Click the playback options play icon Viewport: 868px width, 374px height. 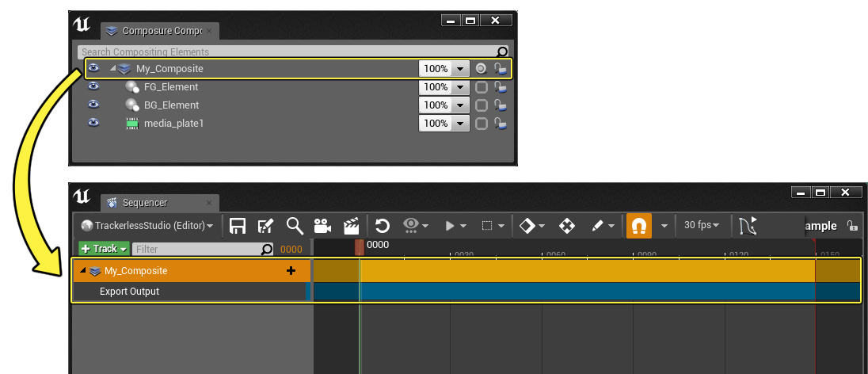pyautogui.click(x=450, y=226)
